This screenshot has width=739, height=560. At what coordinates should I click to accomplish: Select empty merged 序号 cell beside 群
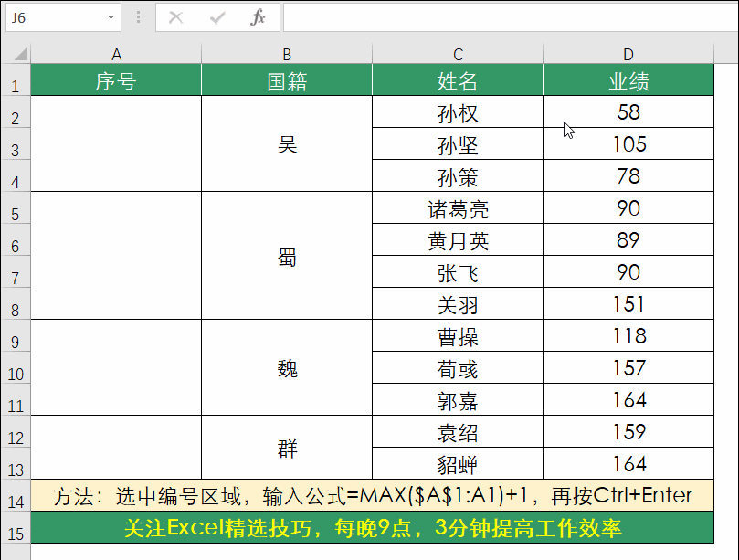click(116, 448)
